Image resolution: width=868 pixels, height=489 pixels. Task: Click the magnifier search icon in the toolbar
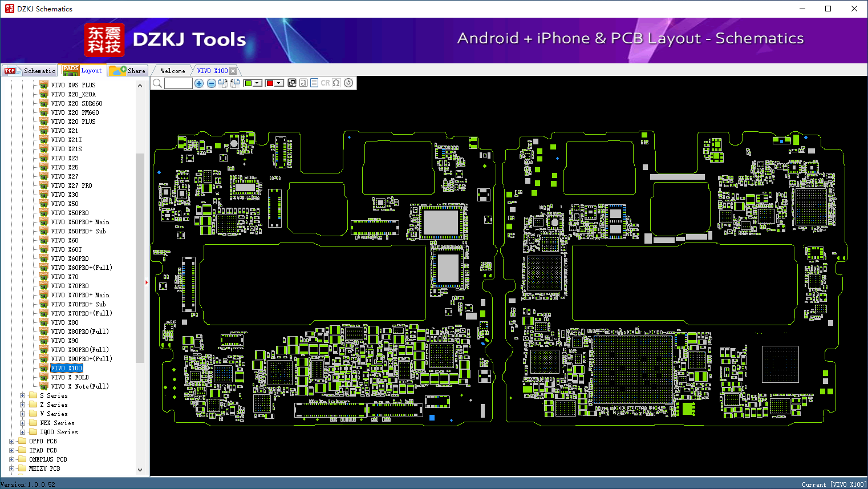pyautogui.click(x=157, y=83)
